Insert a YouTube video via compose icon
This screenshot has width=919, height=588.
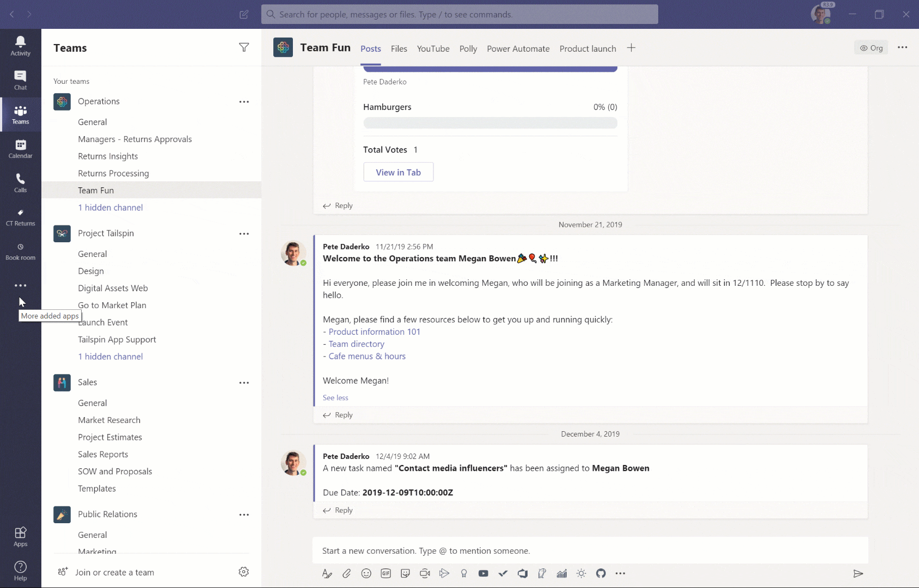pyautogui.click(x=483, y=573)
